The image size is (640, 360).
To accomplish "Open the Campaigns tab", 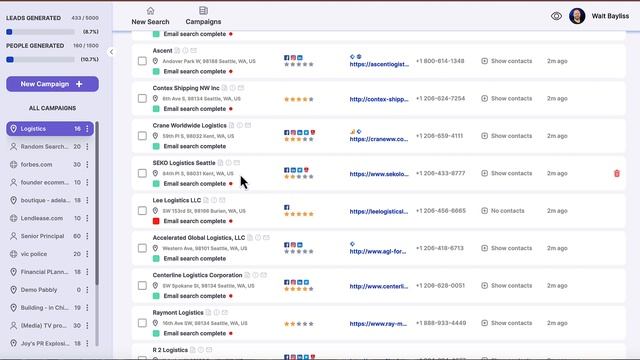I will tap(203, 16).
